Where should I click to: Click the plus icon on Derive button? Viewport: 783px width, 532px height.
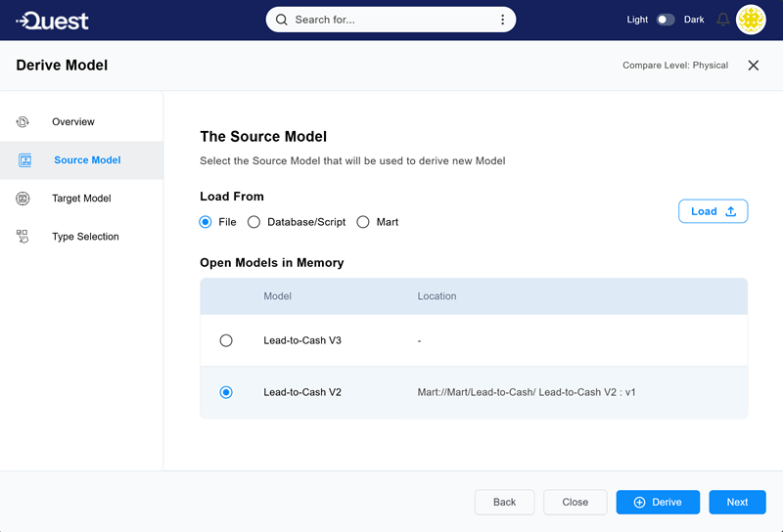point(639,502)
